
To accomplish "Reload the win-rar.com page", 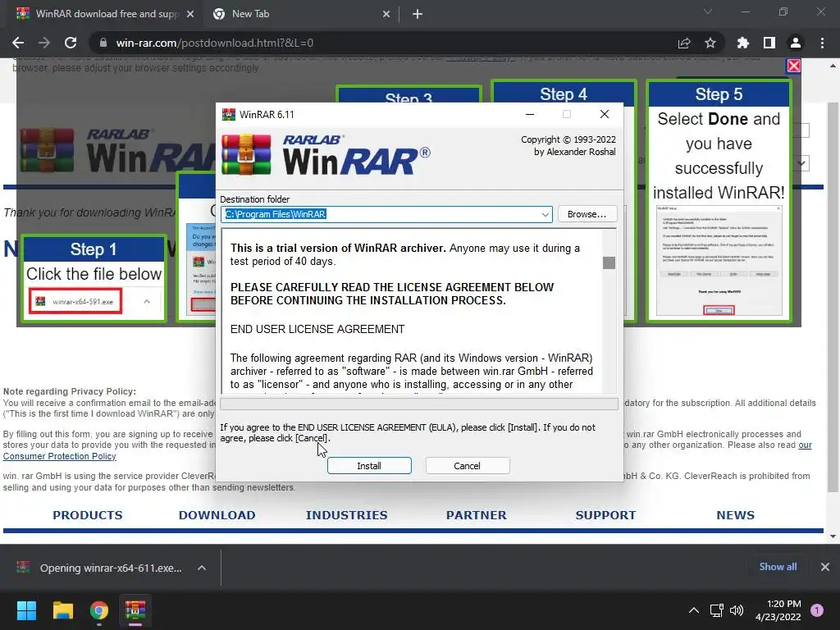I will [71, 43].
